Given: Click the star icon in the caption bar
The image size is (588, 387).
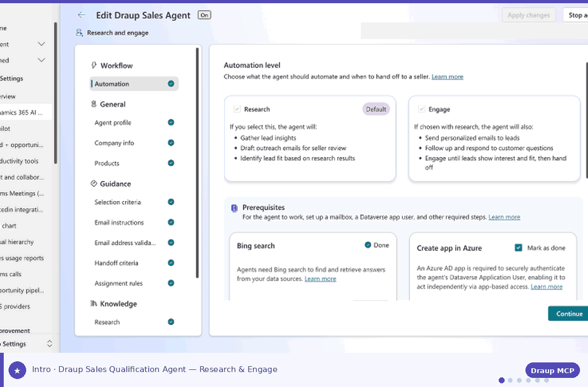Looking at the screenshot, I should click(17, 370).
